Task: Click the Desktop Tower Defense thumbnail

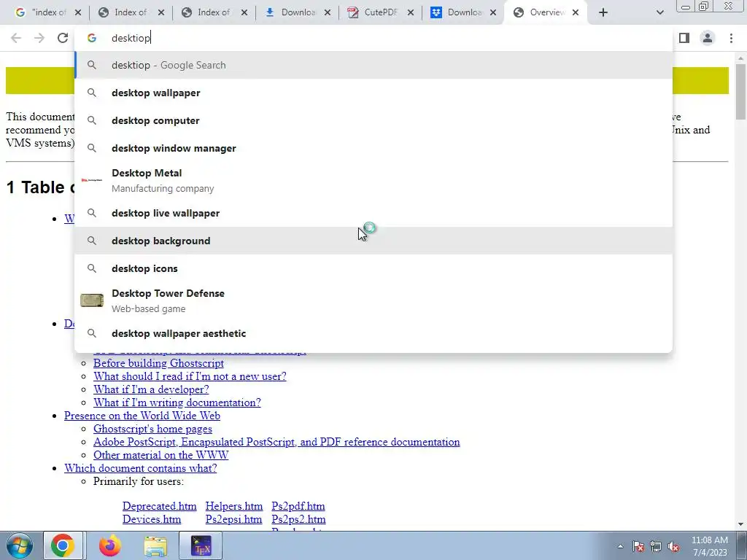Action: click(x=92, y=300)
